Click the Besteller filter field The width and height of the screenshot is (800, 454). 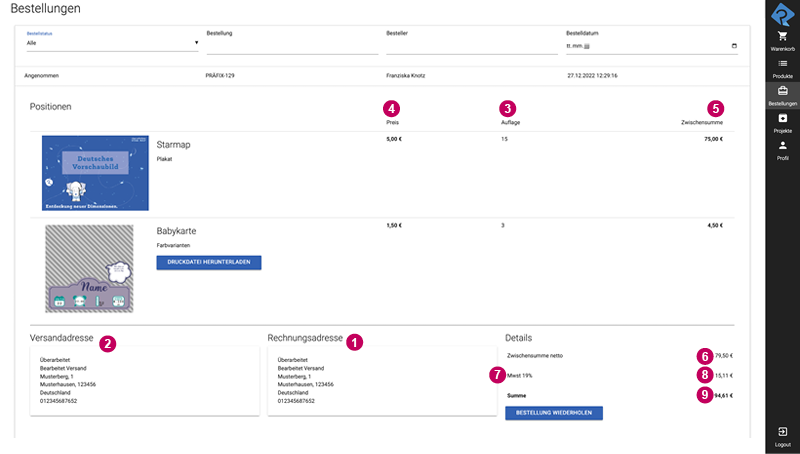471,46
